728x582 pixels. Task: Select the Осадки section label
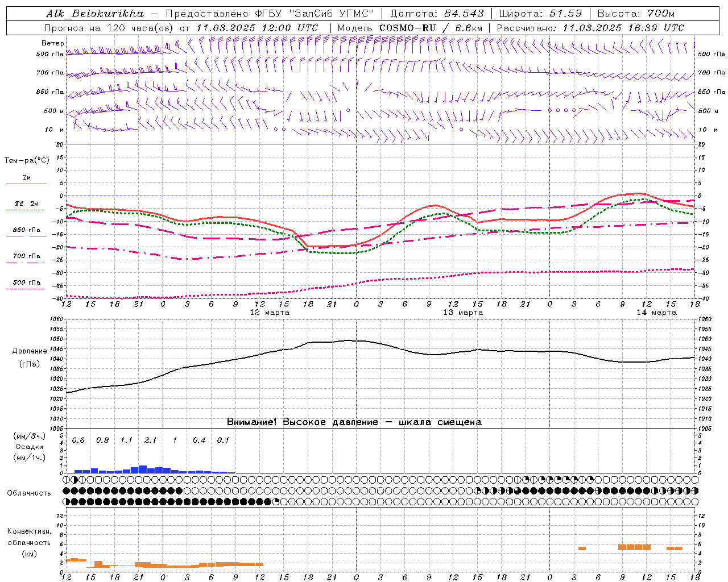(x=30, y=447)
